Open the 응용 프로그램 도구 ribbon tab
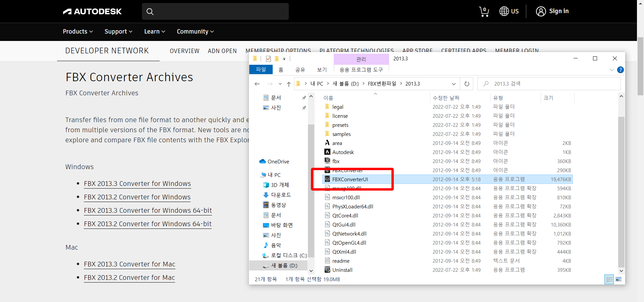 tap(361, 70)
